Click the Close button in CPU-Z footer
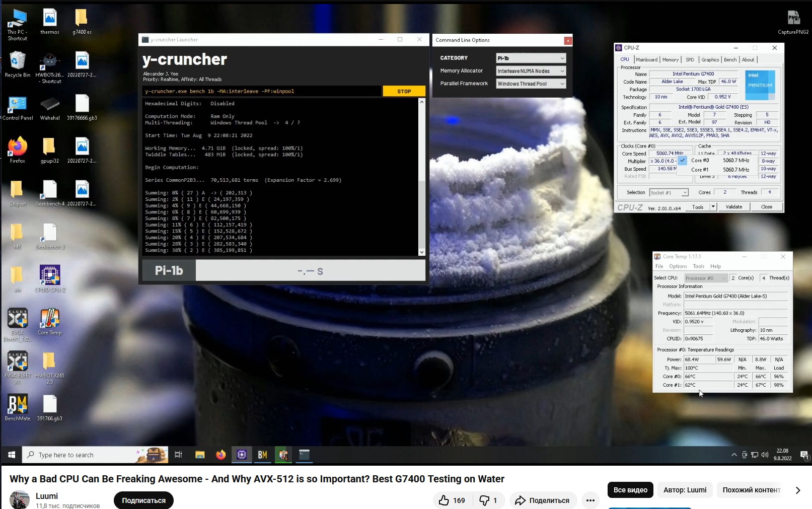The image size is (812, 509). point(767,207)
